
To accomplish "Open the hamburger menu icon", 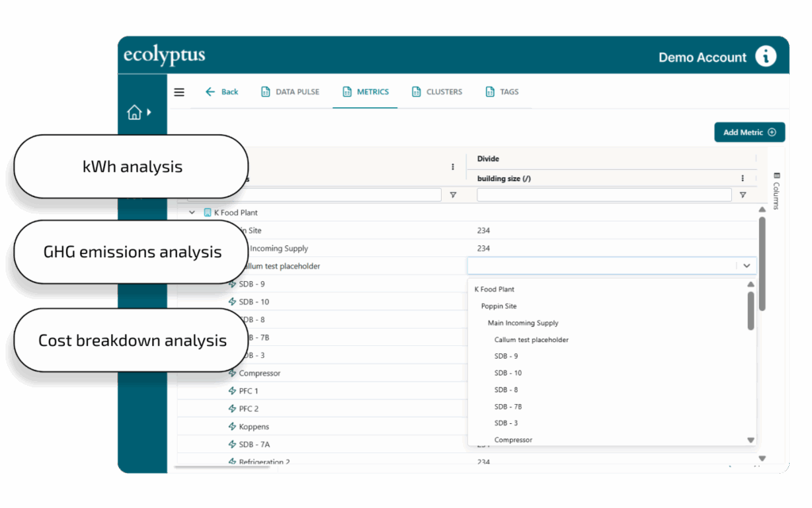I will point(179,92).
